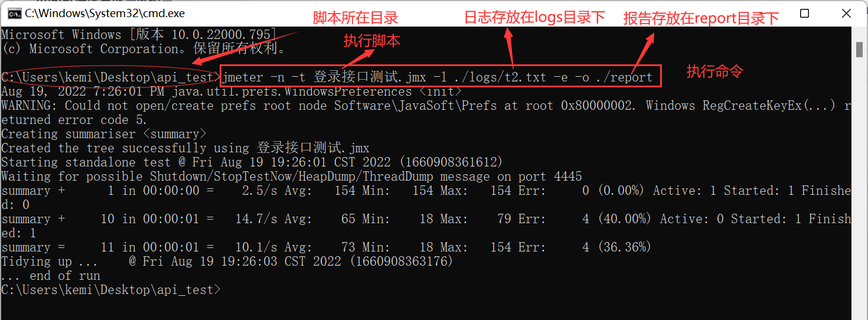
Task: Click the Microsoft Windows version line
Action: [139, 35]
